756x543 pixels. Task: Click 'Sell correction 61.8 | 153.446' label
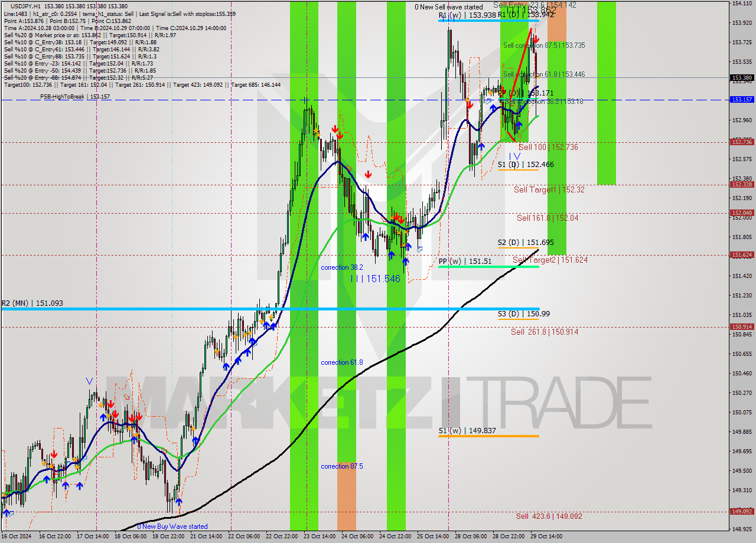pos(544,74)
